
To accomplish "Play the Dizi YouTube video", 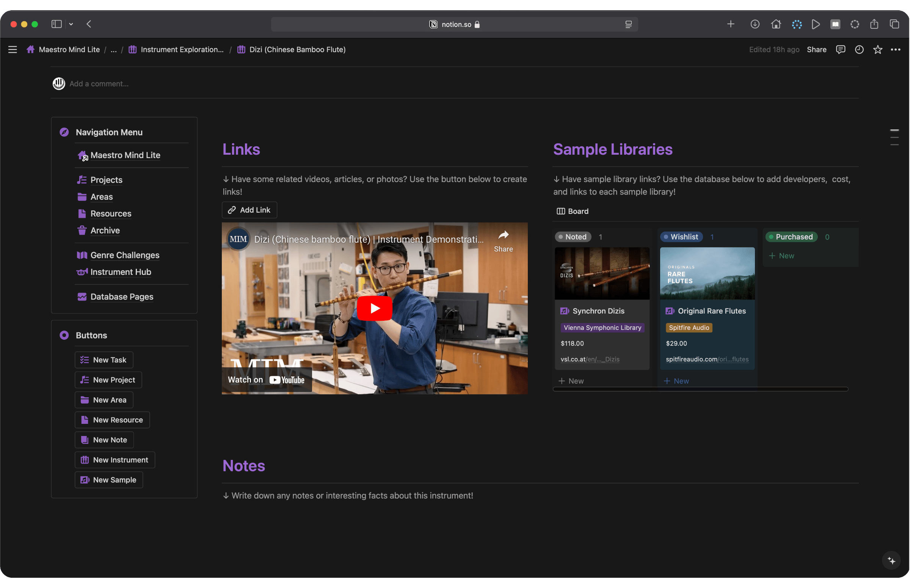I will [x=374, y=308].
